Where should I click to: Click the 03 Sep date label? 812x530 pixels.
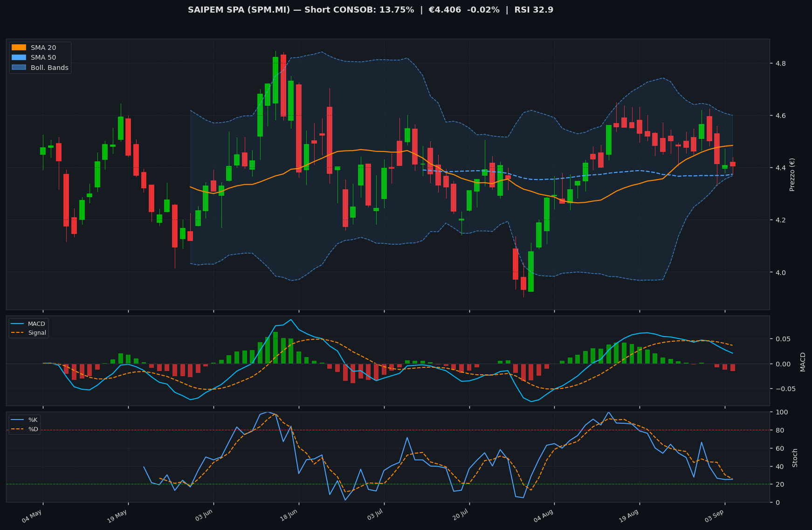(x=714, y=516)
